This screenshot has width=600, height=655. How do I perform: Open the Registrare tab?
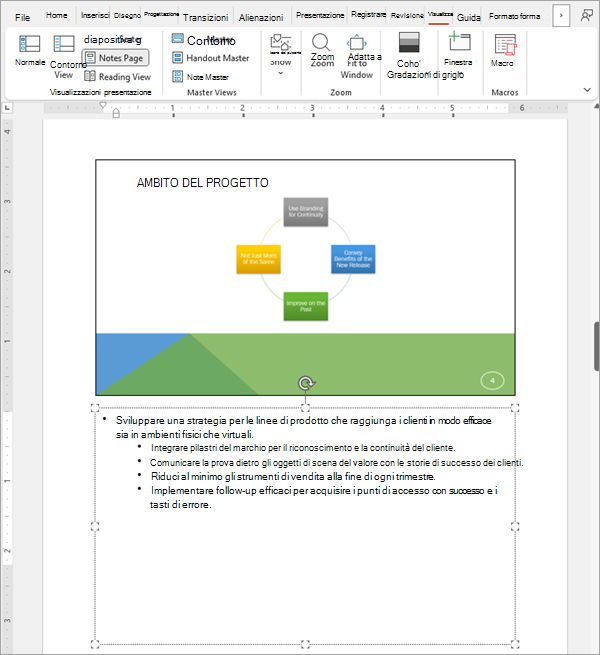(x=368, y=15)
